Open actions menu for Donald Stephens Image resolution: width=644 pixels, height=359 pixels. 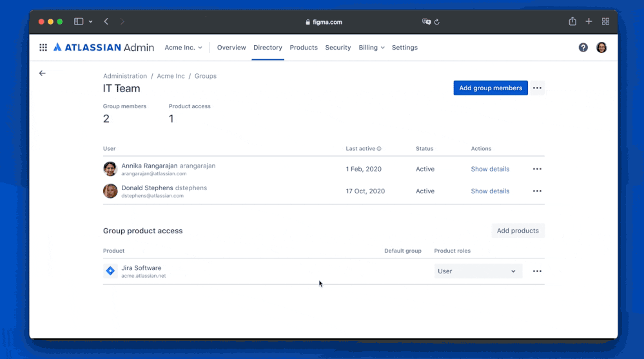point(537,191)
